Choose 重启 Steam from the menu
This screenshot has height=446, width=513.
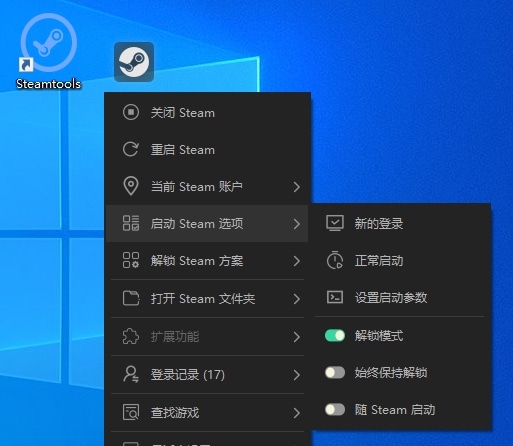207,149
